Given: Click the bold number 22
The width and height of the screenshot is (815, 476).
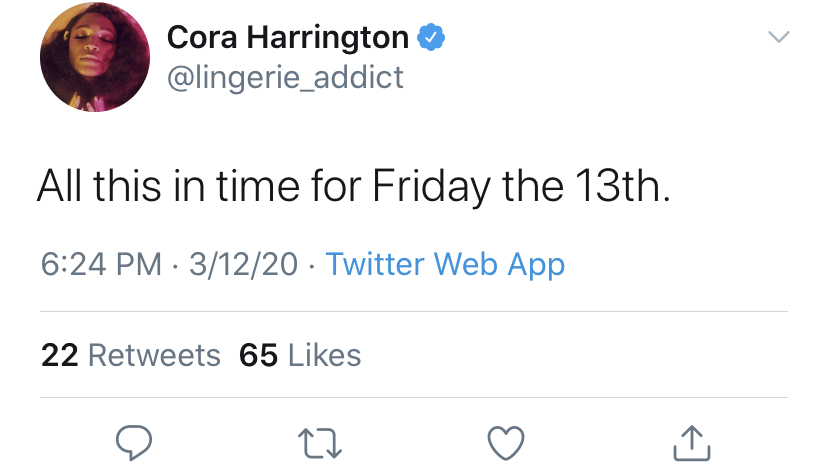Looking at the screenshot, I should click(x=60, y=355).
